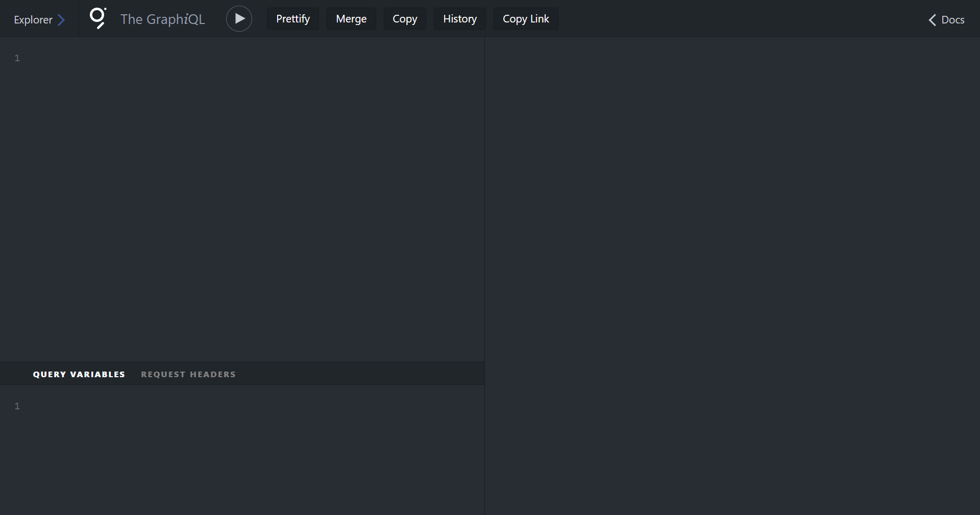This screenshot has height=515, width=980.
Task: Click the blue chevron beside Explorer
Action: [x=61, y=20]
